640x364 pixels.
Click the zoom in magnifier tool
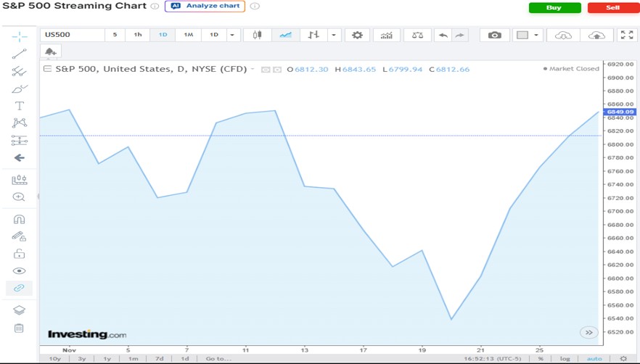pos(19,197)
